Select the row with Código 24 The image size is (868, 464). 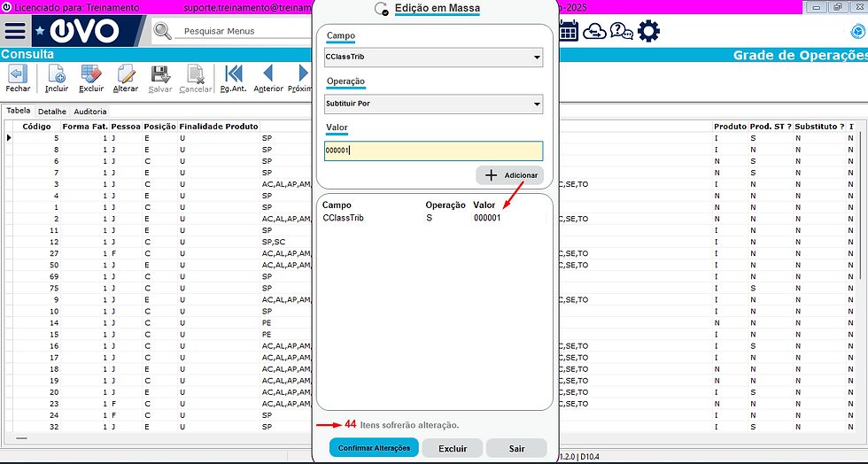click(x=160, y=415)
